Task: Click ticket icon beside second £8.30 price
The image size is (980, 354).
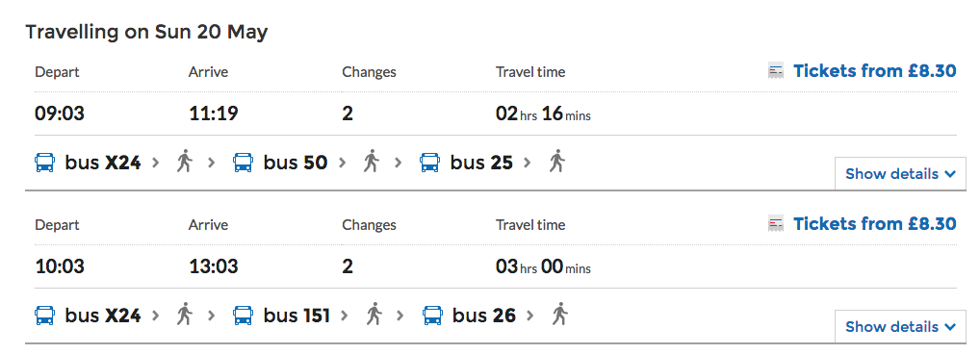Action: (776, 223)
